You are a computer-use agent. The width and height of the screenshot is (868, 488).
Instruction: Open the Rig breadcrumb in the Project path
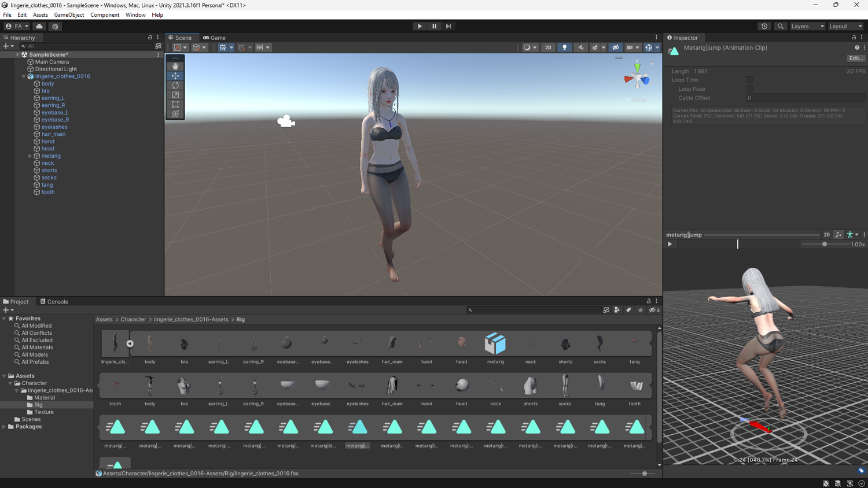tap(240, 319)
